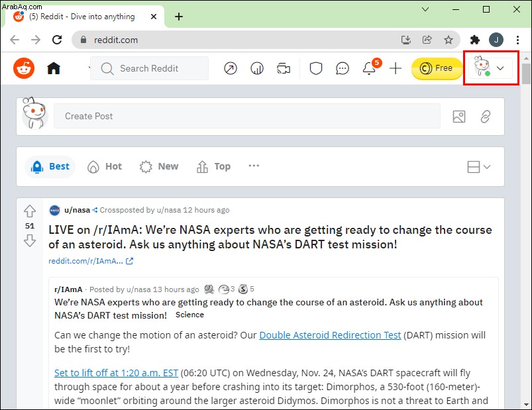Select the New sort tab
The height and width of the screenshot is (410, 532).
[159, 166]
